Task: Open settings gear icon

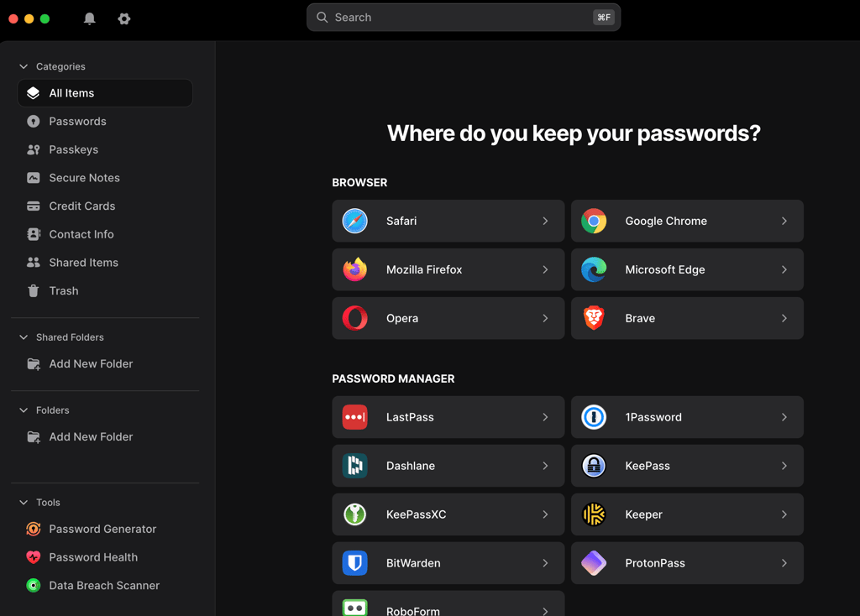Action: [x=124, y=18]
